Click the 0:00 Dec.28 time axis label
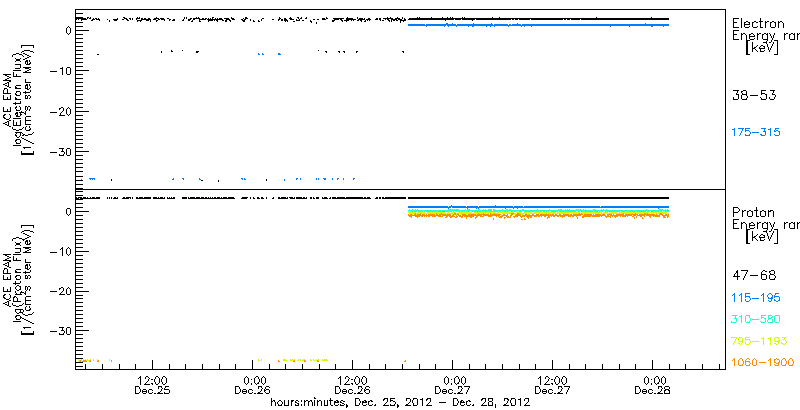 point(653,386)
